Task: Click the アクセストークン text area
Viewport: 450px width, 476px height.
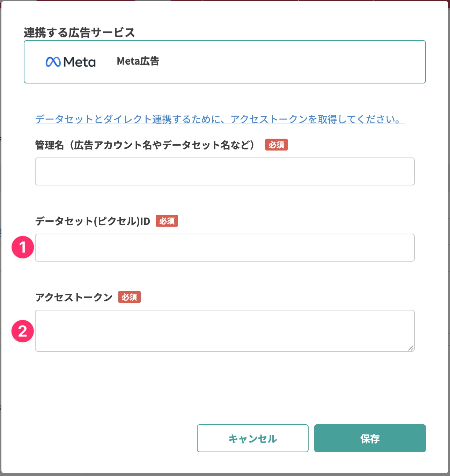Action: pyautogui.click(x=224, y=331)
